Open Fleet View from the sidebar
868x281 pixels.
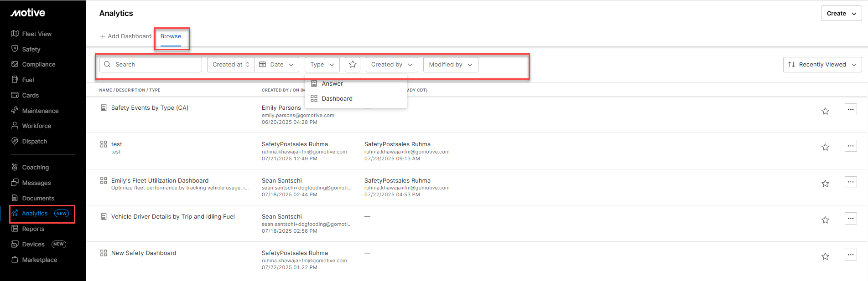[x=36, y=34]
